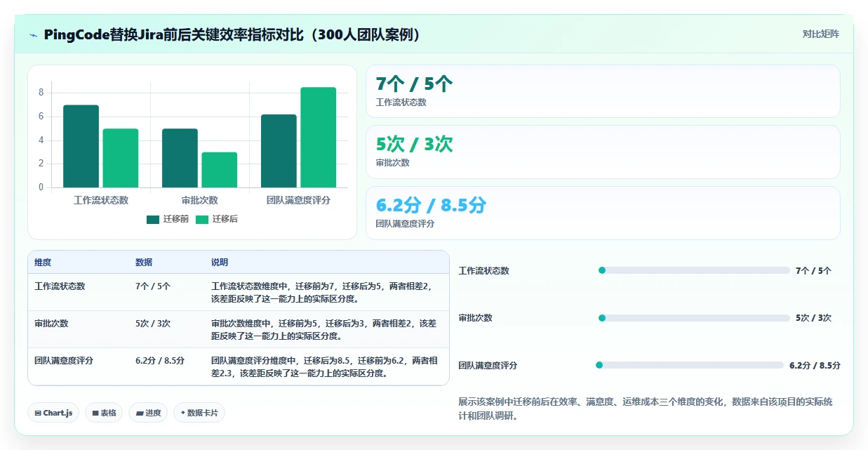Click the 工作流状态数 progress bar
This screenshot has width=868, height=450.
coord(694,270)
